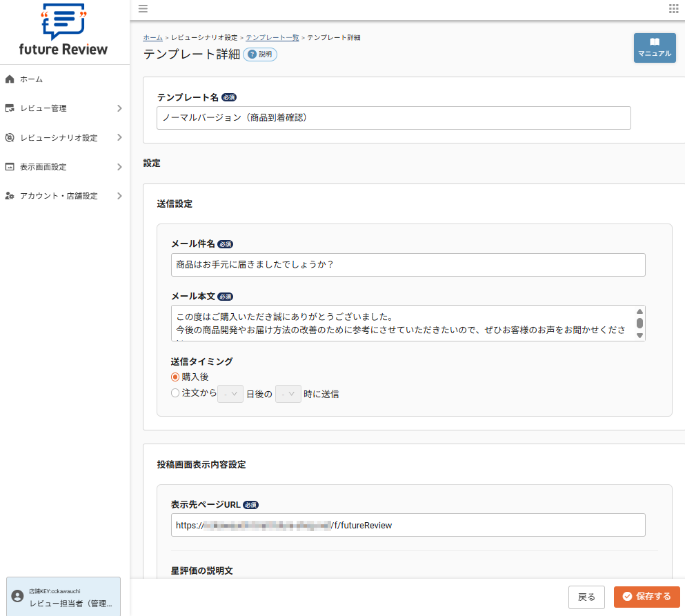Click the 戻る back button
685x616 pixels.
(586, 596)
